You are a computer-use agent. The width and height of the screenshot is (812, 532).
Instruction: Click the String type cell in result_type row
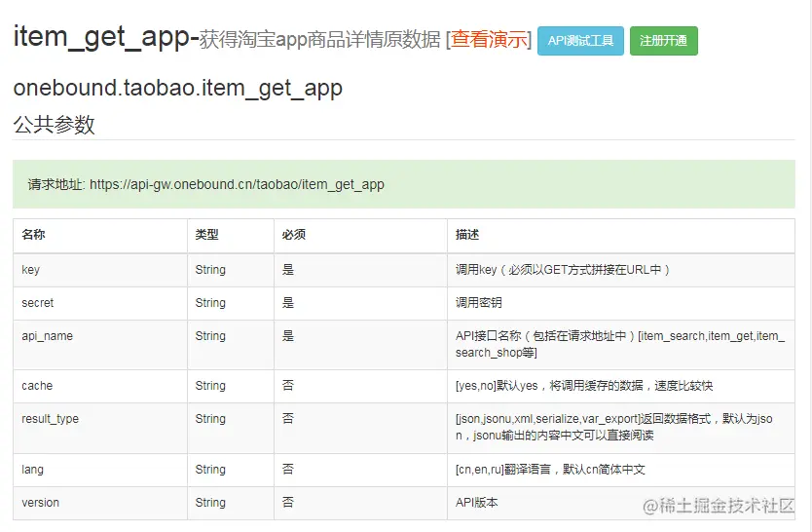coord(231,428)
